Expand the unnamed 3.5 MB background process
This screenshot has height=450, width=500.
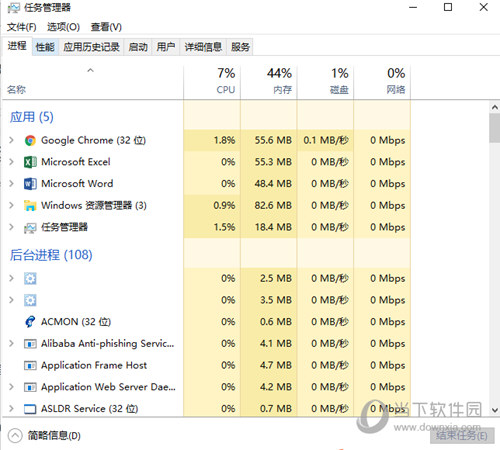click(x=11, y=300)
